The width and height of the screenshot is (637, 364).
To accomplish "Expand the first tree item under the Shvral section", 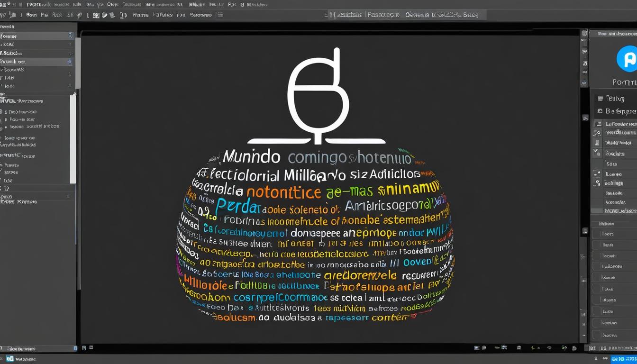I will 6,112.
